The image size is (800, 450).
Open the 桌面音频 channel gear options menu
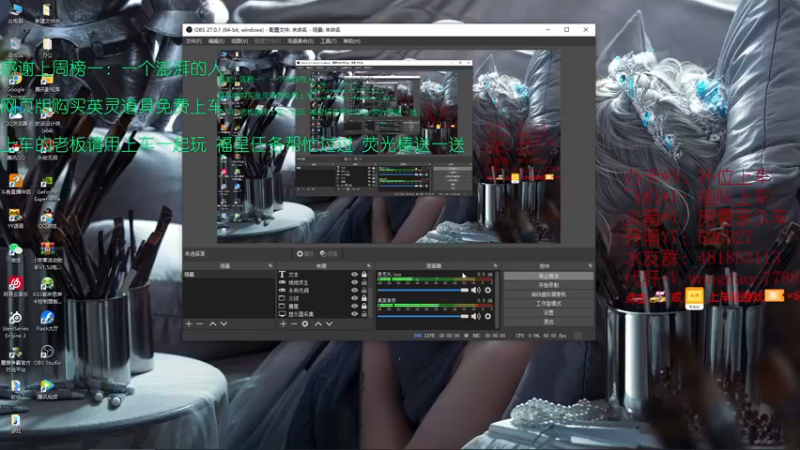pos(488,316)
